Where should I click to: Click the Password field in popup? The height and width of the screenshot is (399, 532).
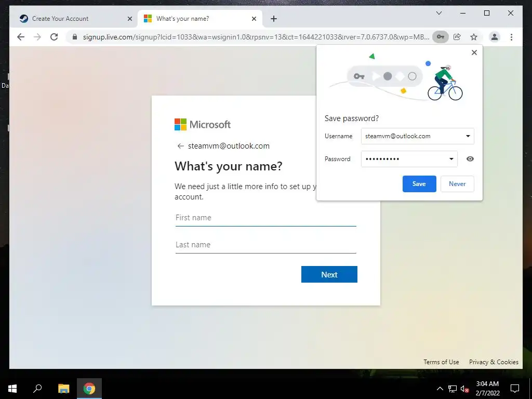click(x=409, y=159)
